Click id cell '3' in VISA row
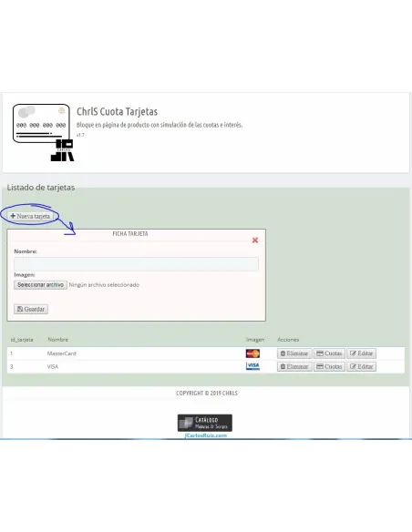 [x=12, y=367]
